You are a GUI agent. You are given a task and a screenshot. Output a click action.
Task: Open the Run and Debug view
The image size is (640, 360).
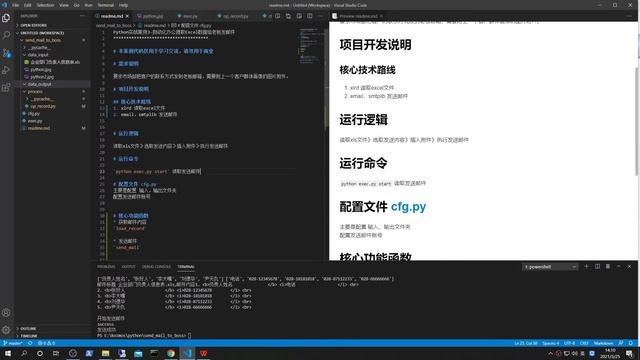6,70
